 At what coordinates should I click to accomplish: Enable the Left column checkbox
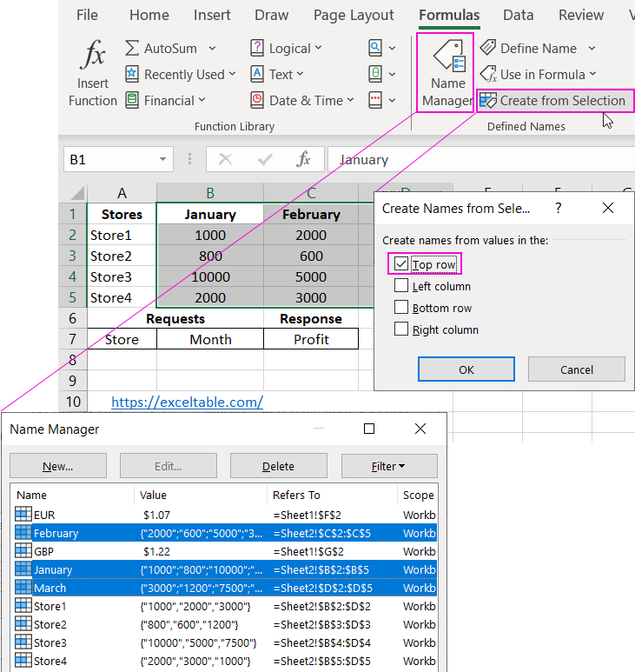coord(400,286)
